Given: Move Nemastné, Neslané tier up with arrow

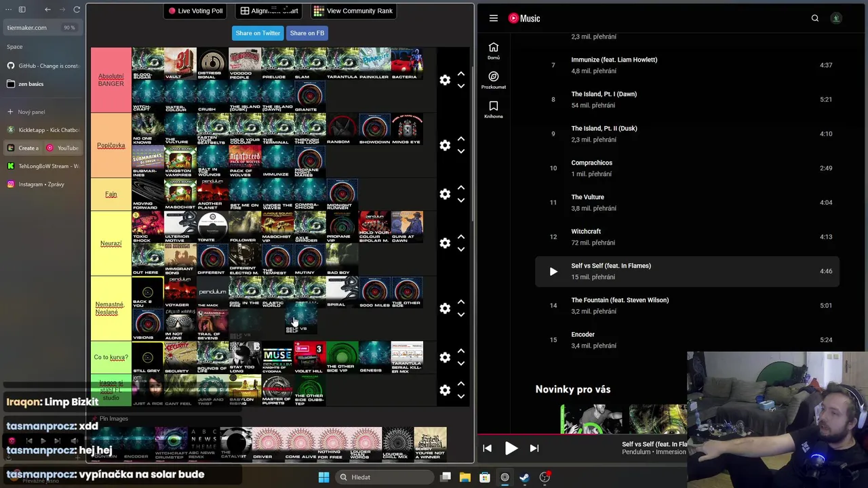Looking at the screenshot, I should (x=461, y=302).
